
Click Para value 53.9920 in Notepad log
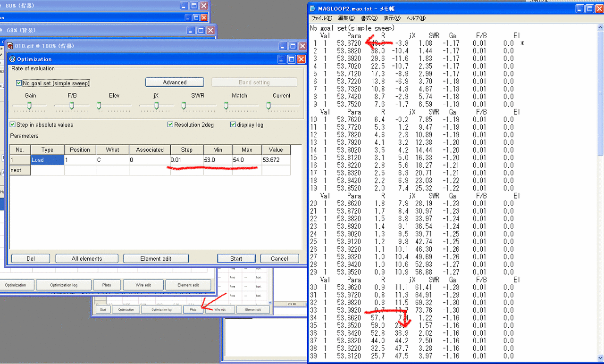[349, 310]
